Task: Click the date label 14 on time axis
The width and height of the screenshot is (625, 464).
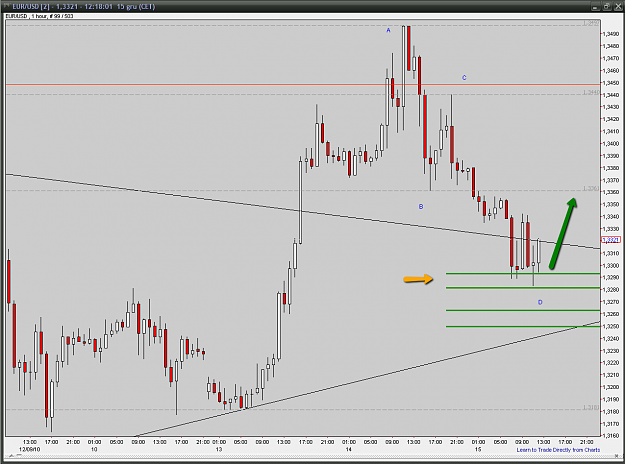Action: [x=349, y=449]
